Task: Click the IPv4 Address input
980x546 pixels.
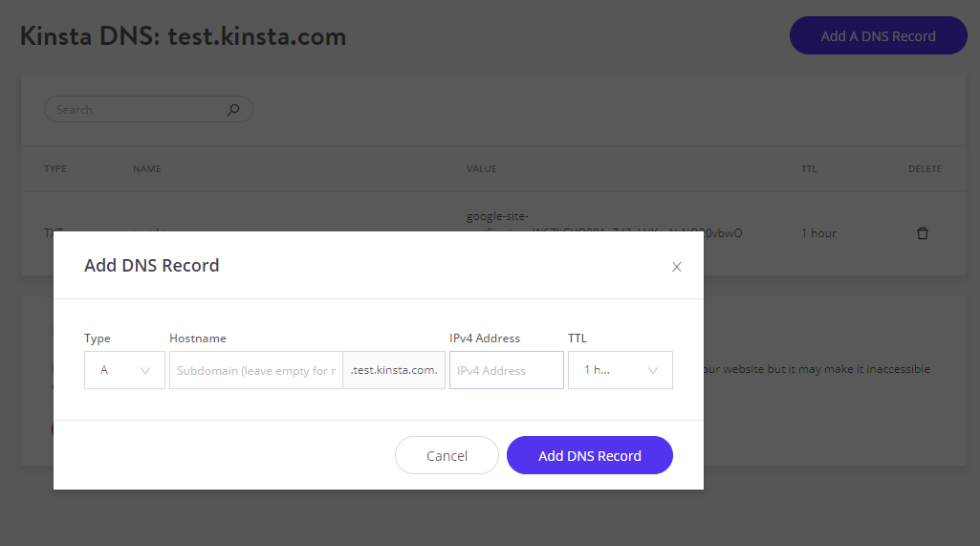Action: (506, 370)
